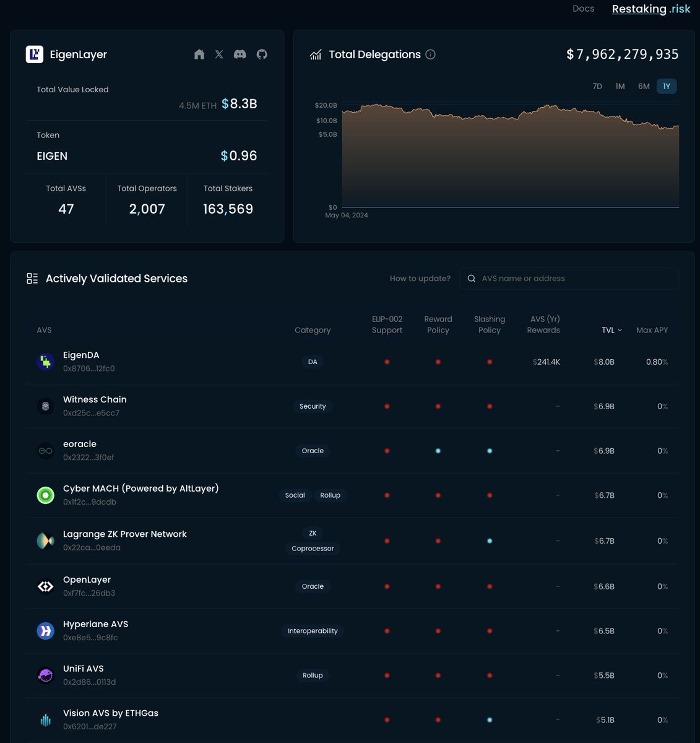Click the $7,962,279,935 total delegations value
700x743 pixels.
623,54
